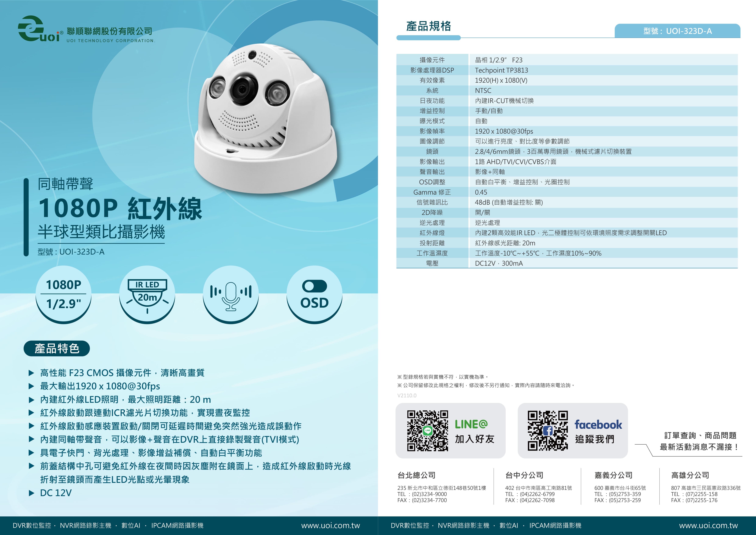Screen dimensions: 756x535
Task: Click the green LINE@ logo text
Action: click(471, 424)
